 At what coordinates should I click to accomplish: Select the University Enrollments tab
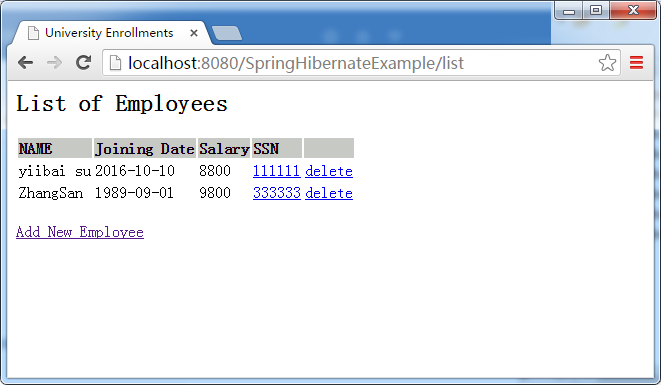tap(110, 32)
